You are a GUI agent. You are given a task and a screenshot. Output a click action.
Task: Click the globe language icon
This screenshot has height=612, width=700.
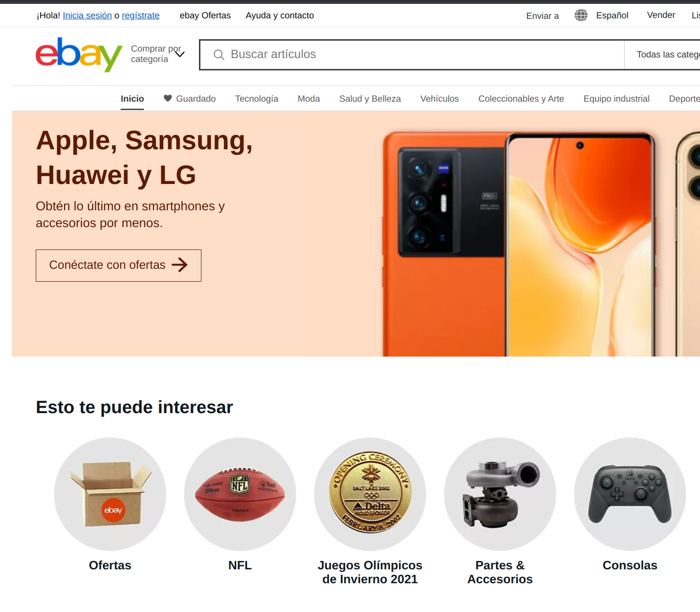pos(581,15)
